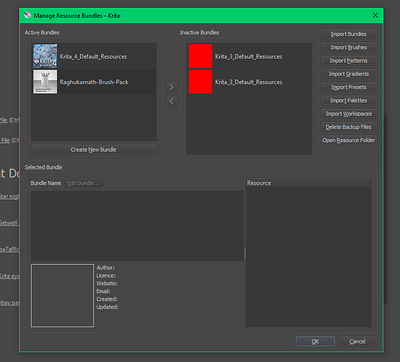Click the Import Workspaces button
400x362 pixels.
(x=349, y=114)
